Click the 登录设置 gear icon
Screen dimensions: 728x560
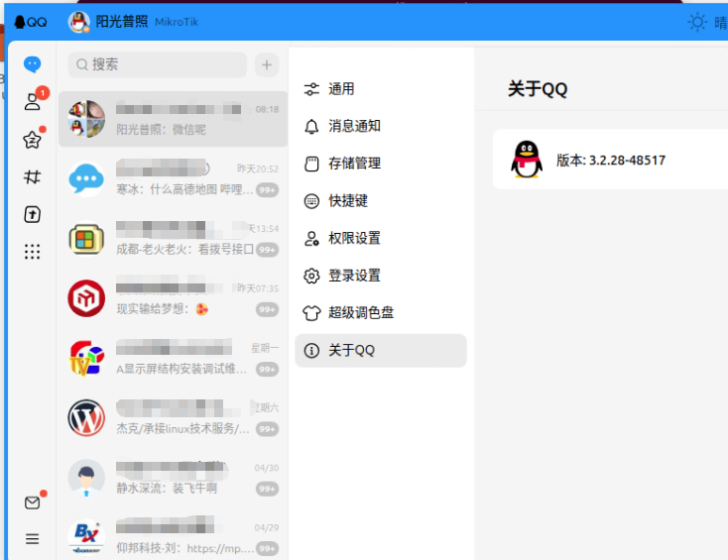point(311,277)
